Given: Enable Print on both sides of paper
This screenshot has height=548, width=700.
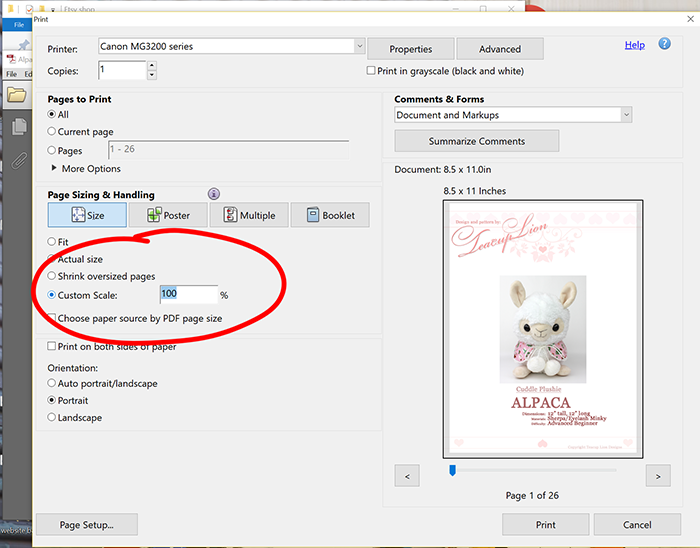Looking at the screenshot, I should [x=52, y=346].
